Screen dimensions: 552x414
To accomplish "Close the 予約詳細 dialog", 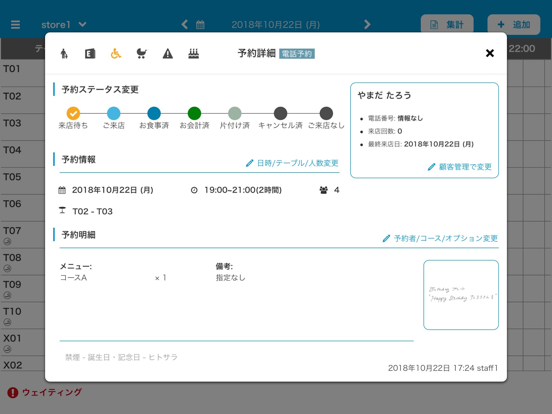I will click(x=490, y=53).
